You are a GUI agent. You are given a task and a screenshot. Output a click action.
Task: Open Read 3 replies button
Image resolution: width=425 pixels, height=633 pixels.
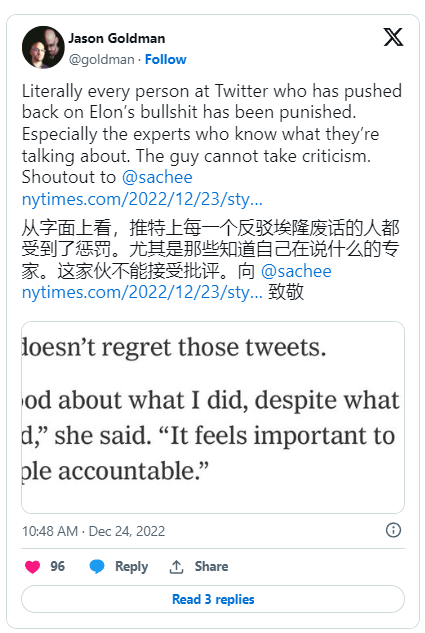213,599
